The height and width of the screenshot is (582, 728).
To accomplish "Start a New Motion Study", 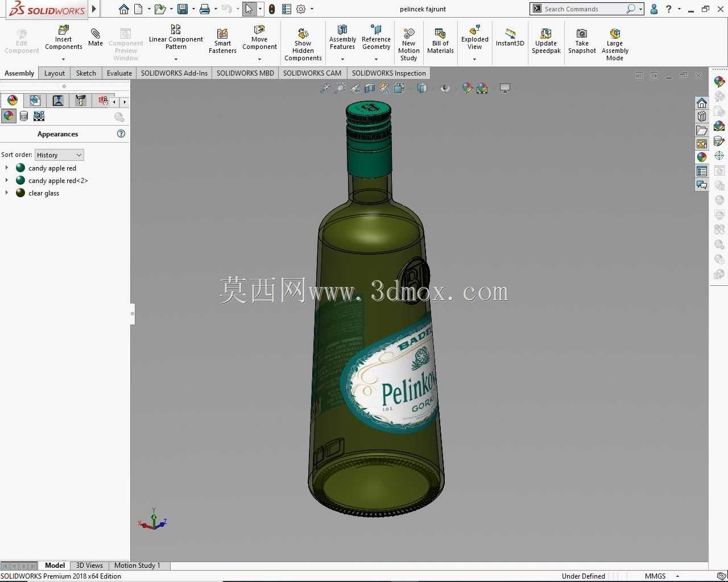I will click(x=408, y=44).
